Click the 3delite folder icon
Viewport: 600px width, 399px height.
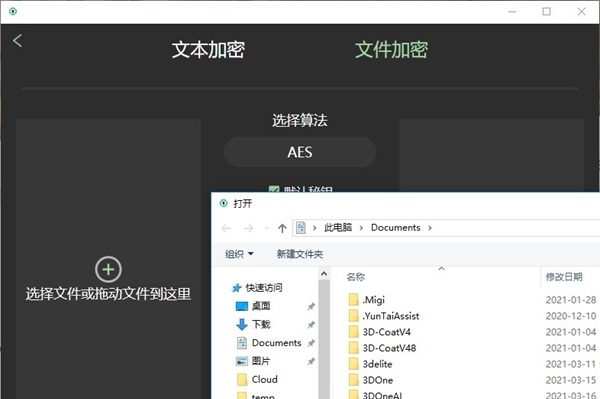(x=354, y=364)
